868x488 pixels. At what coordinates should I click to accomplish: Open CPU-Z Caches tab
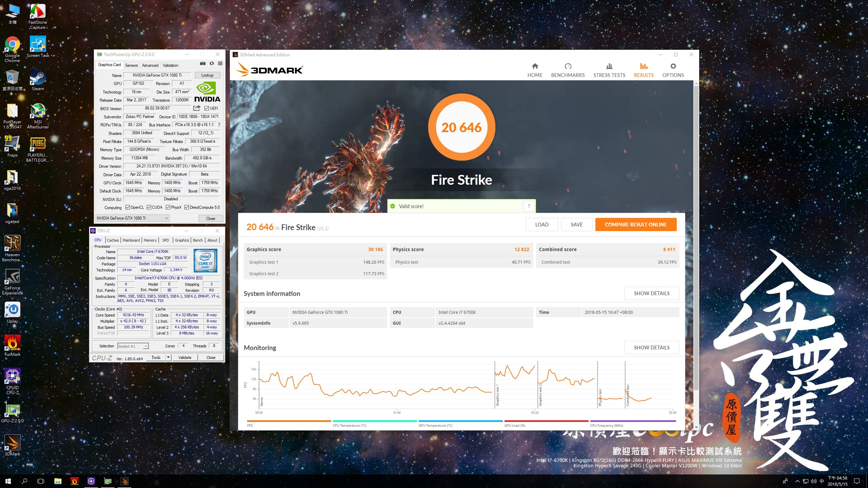click(x=113, y=240)
